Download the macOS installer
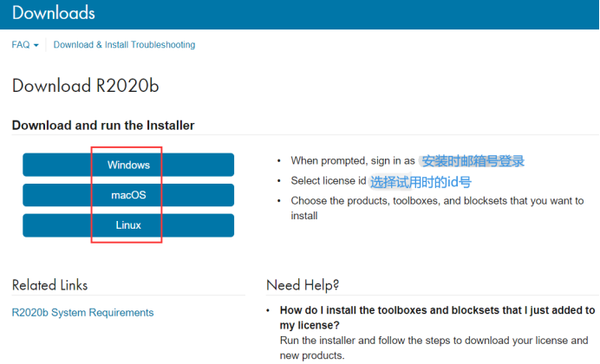The width and height of the screenshot is (600, 364). (128, 195)
